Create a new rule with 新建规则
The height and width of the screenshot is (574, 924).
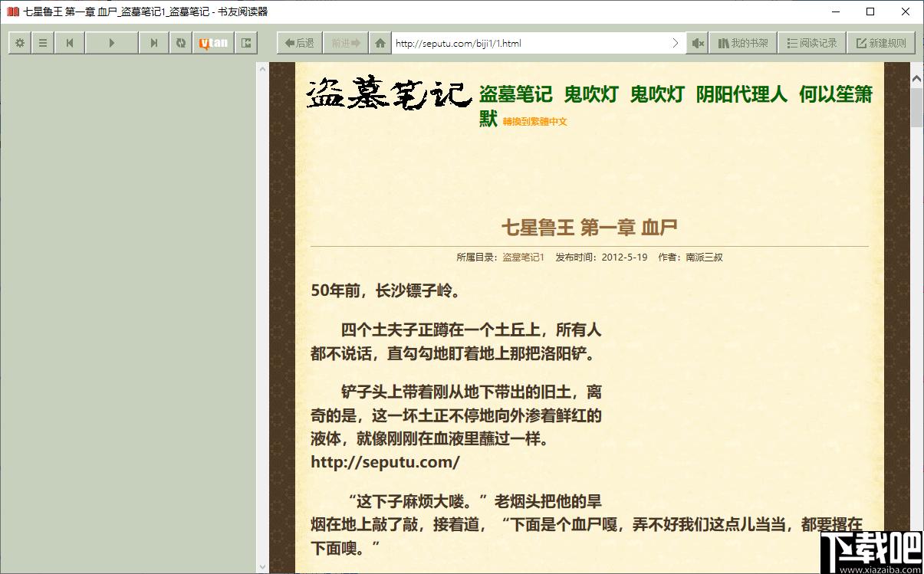881,43
